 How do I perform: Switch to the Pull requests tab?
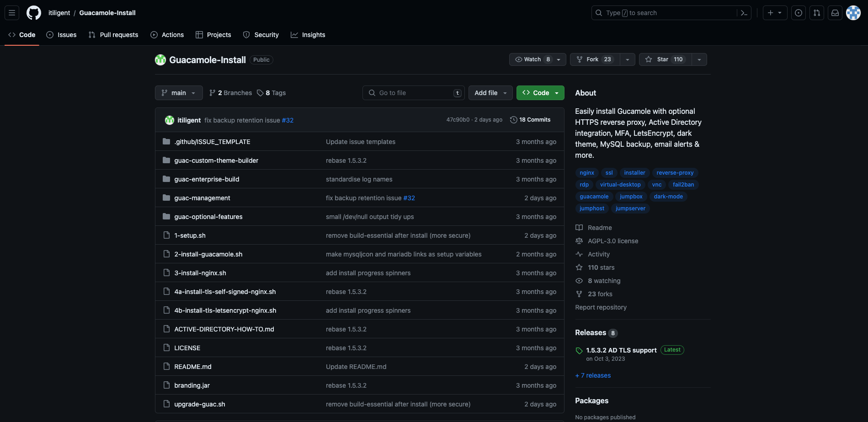point(113,35)
